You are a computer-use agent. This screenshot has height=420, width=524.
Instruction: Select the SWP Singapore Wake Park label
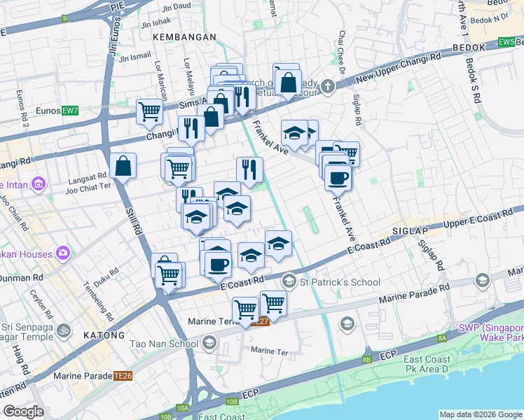point(490,332)
